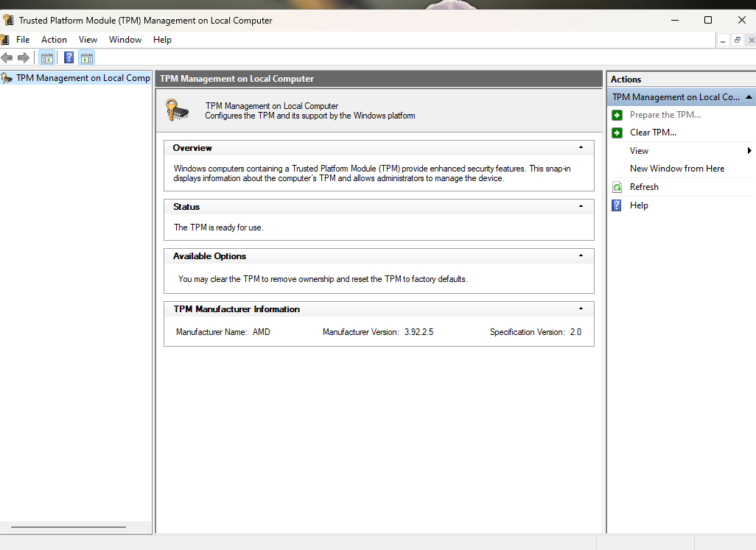This screenshot has height=550, width=756.
Task: Collapse the Available Options section
Action: point(581,255)
